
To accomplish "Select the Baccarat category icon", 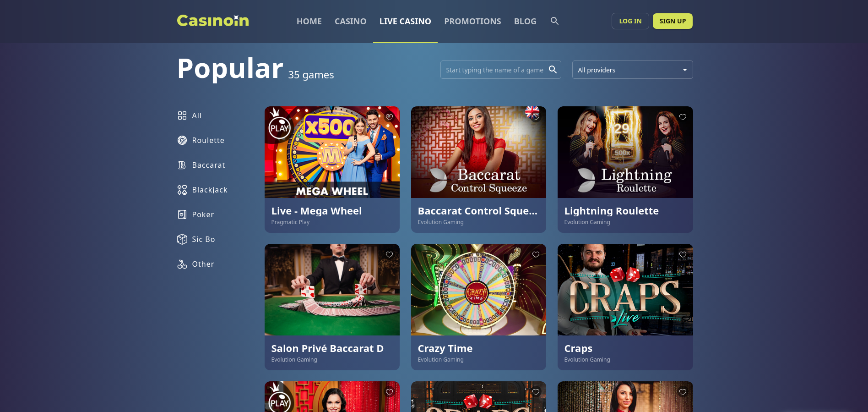I will [x=182, y=165].
